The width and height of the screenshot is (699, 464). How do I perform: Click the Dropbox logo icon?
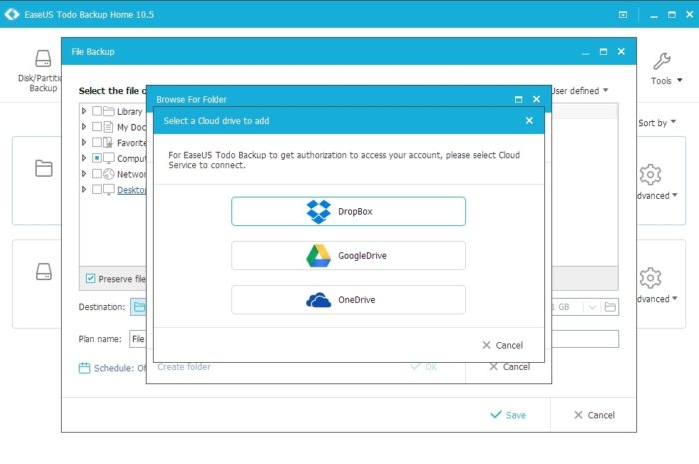point(318,212)
